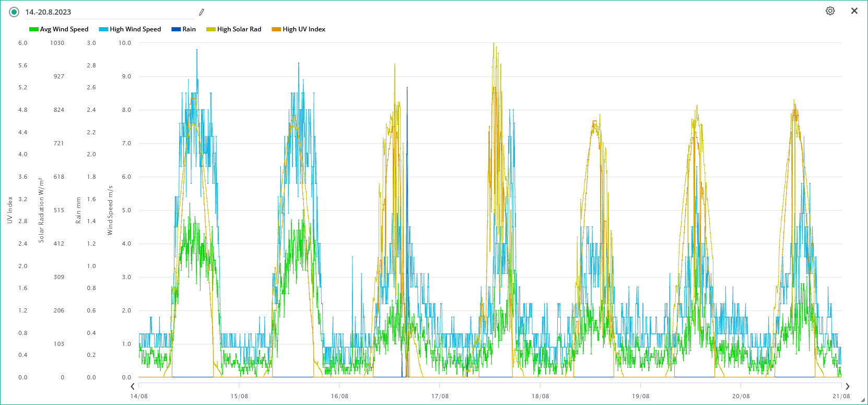Screen dimensions: 868x405
Task: Open chart settings with the gear icon
Action: point(830,11)
